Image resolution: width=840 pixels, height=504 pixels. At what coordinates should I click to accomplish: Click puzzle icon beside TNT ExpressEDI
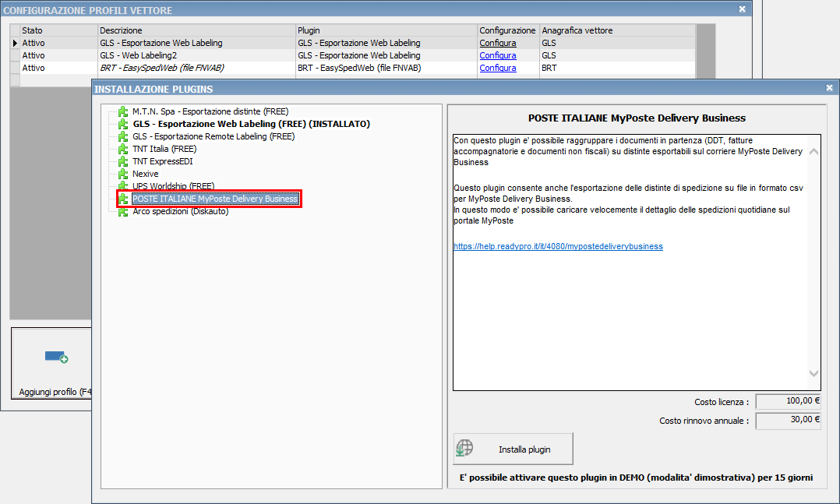coord(123,161)
